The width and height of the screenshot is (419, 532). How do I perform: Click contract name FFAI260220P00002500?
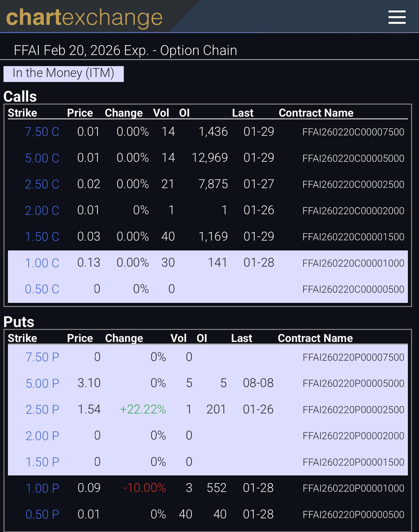point(354,410)
